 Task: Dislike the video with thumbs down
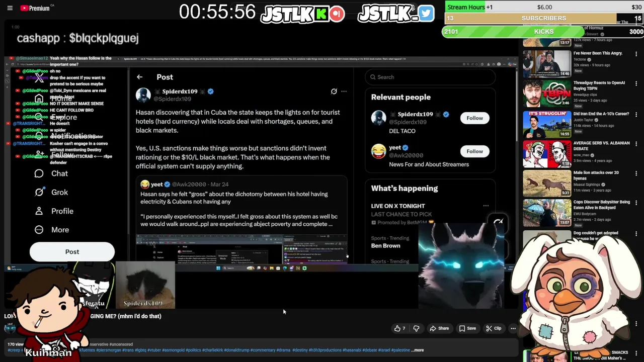click(x=416, y=328)
